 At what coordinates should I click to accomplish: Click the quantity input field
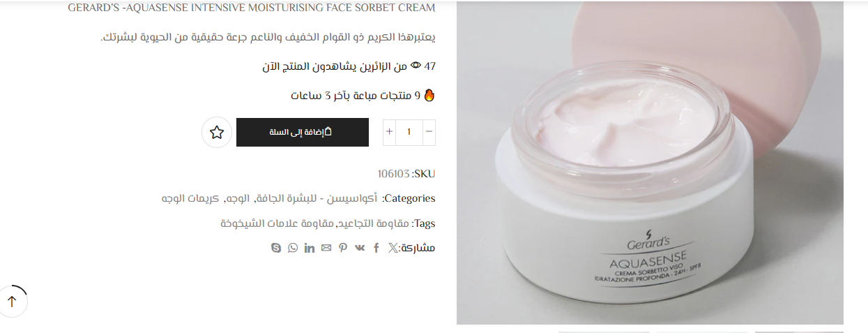[x=409, y=132]
